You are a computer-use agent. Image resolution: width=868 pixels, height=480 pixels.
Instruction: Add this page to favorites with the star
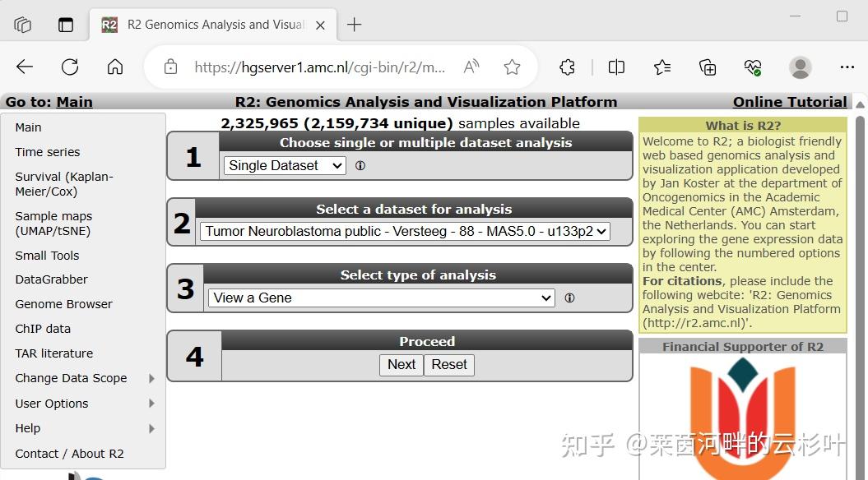click(512, 67)
